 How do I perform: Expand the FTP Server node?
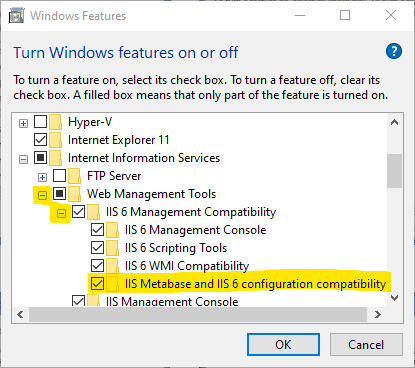tap(42, 178)
